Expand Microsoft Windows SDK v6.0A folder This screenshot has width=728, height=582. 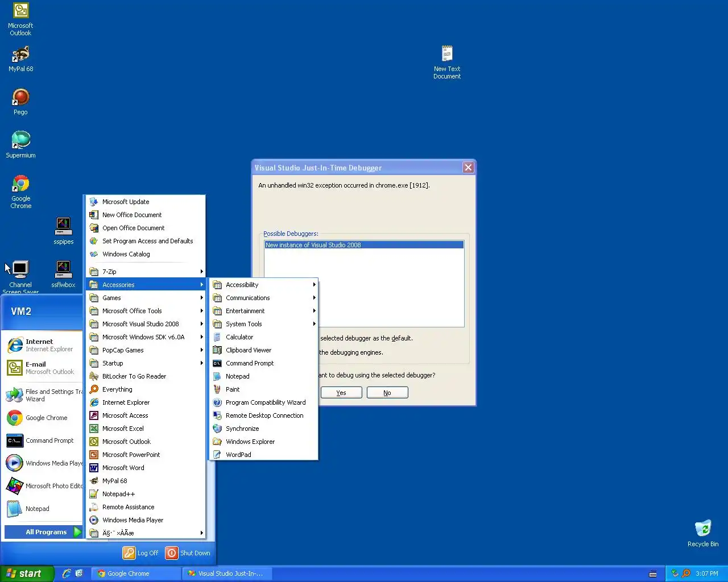146,337
